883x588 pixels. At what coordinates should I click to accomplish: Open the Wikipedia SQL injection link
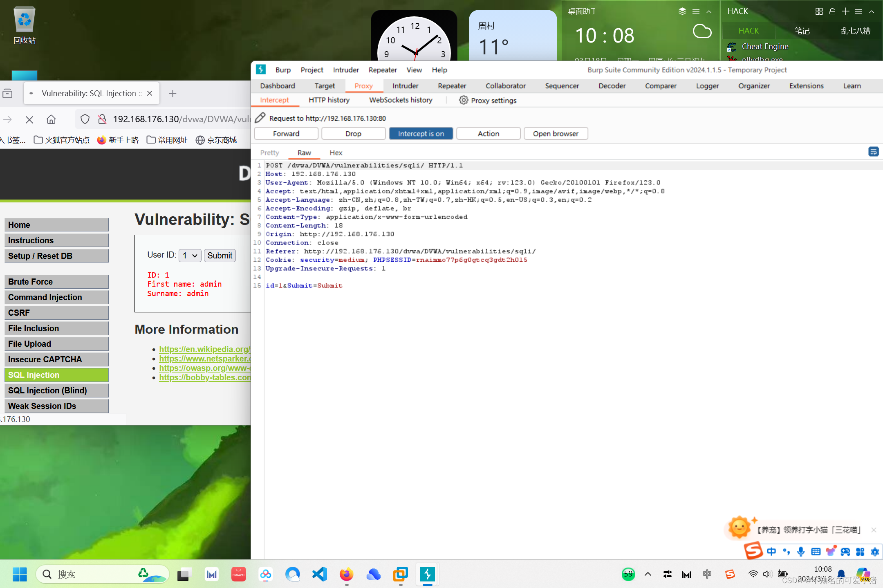click(204, 349)
